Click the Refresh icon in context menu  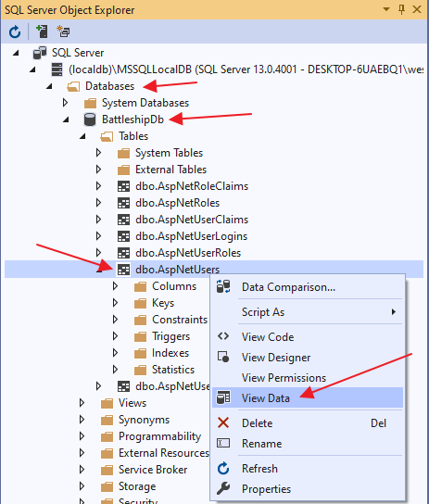click(x=223, y=468)
